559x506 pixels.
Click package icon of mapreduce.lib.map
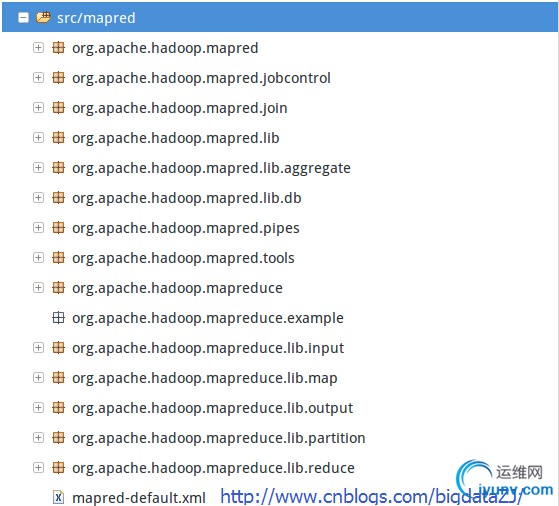pos(58,377)
